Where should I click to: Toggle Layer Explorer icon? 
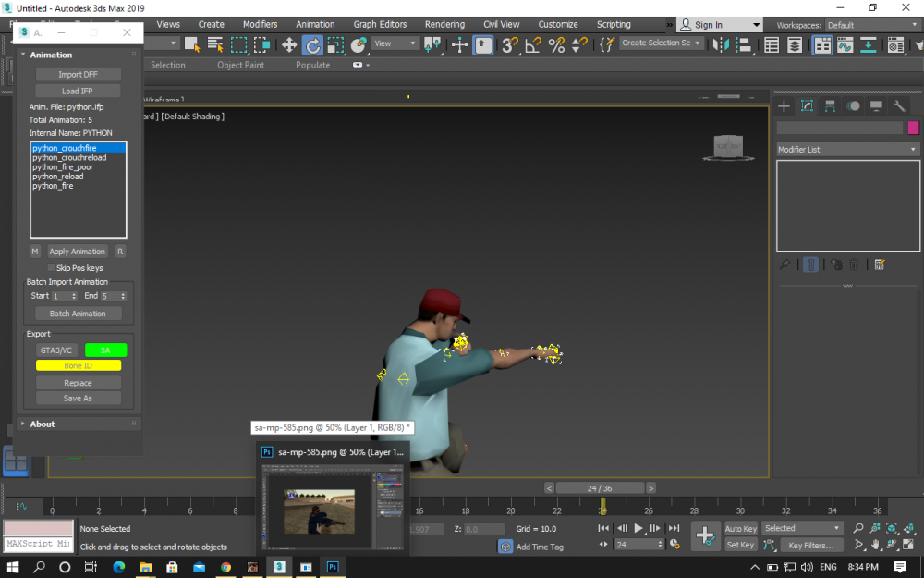coord(795,44)
